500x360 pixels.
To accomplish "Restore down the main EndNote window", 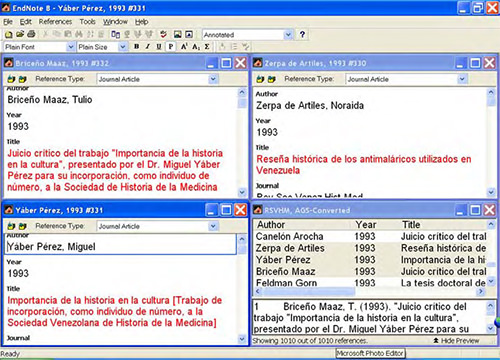I will (x=478, y=8).
